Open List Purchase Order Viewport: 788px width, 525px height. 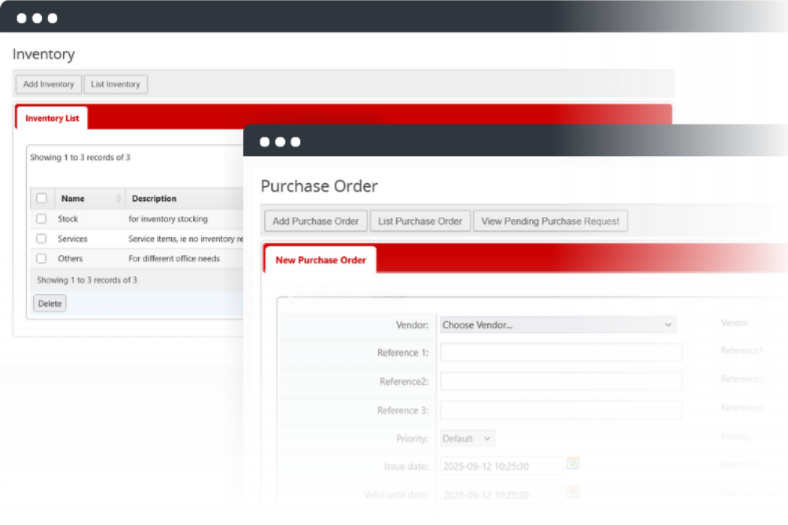420,221
